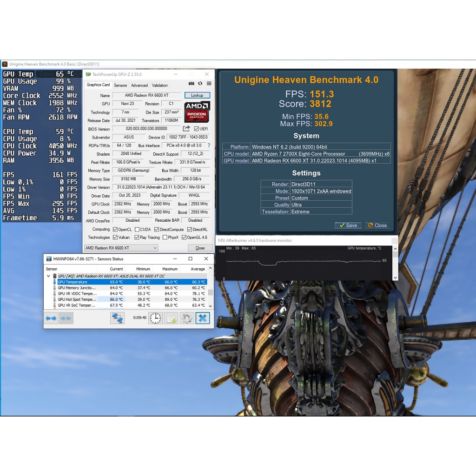The width and height of the screenshot is (476, 476).
Task: Click the HWiNFO clock reset icon
Action: point(155,318)
